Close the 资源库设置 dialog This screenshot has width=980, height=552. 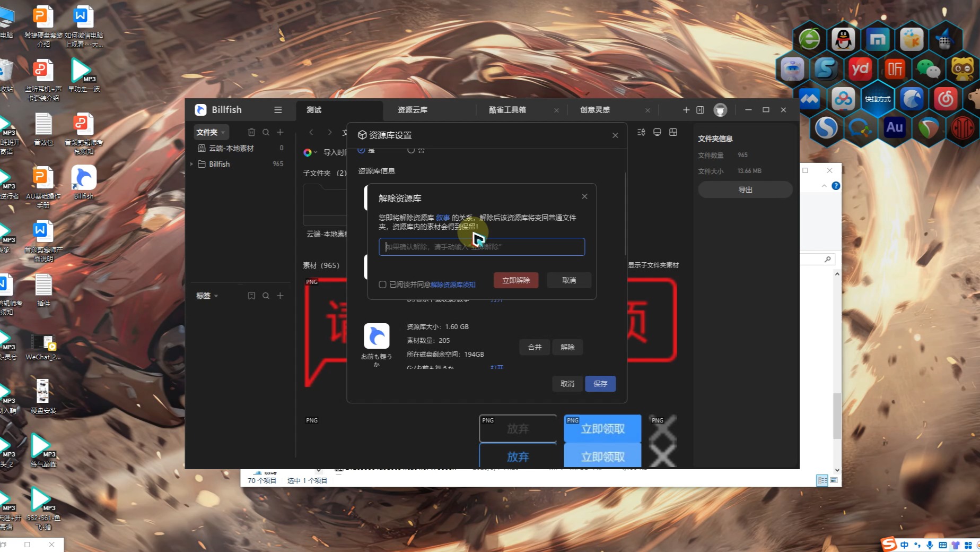[615, 135]
